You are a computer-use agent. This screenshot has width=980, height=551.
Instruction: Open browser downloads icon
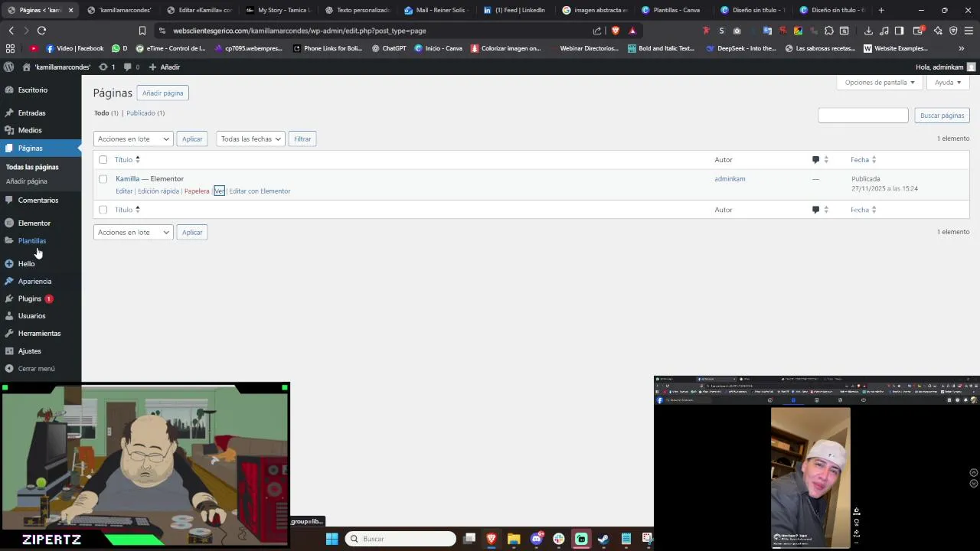click(868, 31)
